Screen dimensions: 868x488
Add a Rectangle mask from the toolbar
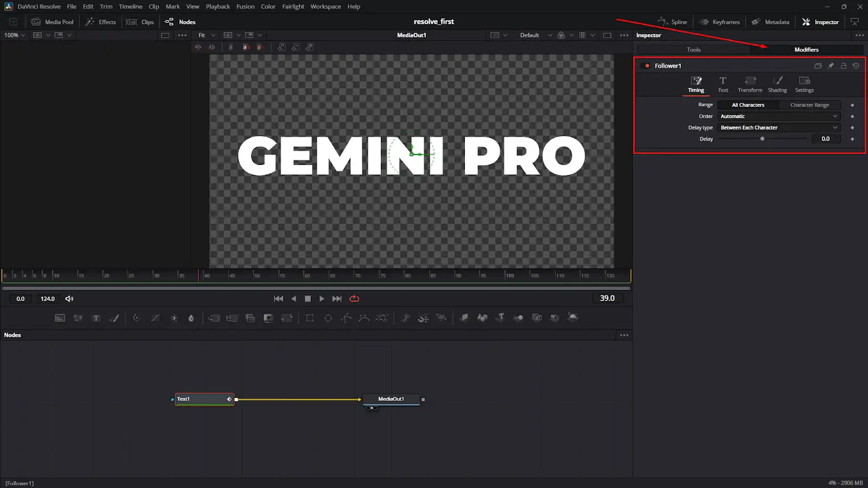(x=310, y=318)
